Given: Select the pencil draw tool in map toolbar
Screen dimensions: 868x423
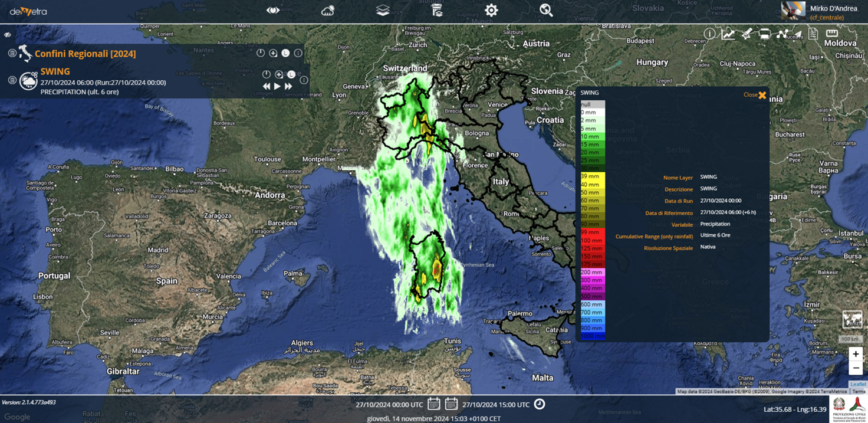Looking at the screenshot, I should coord(747,34).
